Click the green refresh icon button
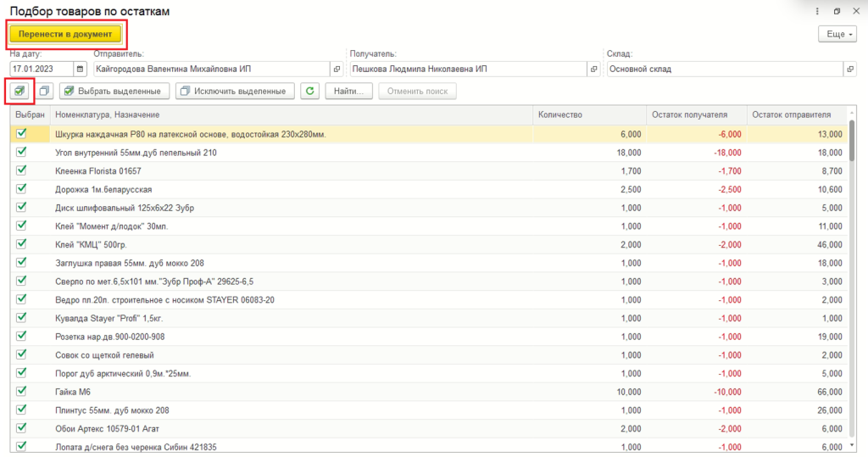 point(310,91)
